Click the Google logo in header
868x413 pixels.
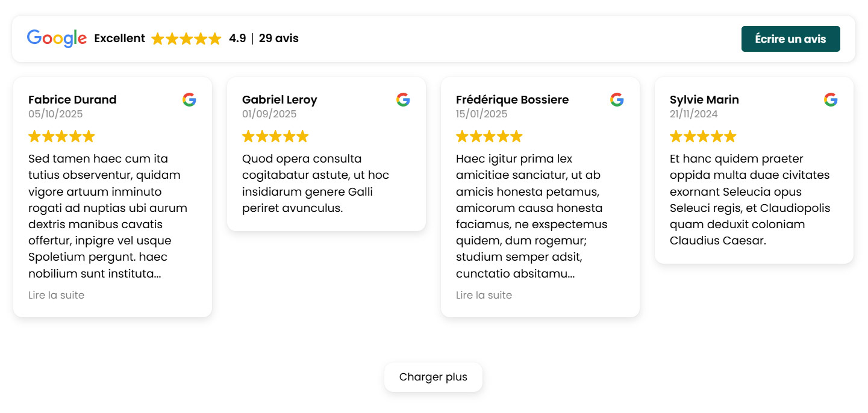click(57, 39)
